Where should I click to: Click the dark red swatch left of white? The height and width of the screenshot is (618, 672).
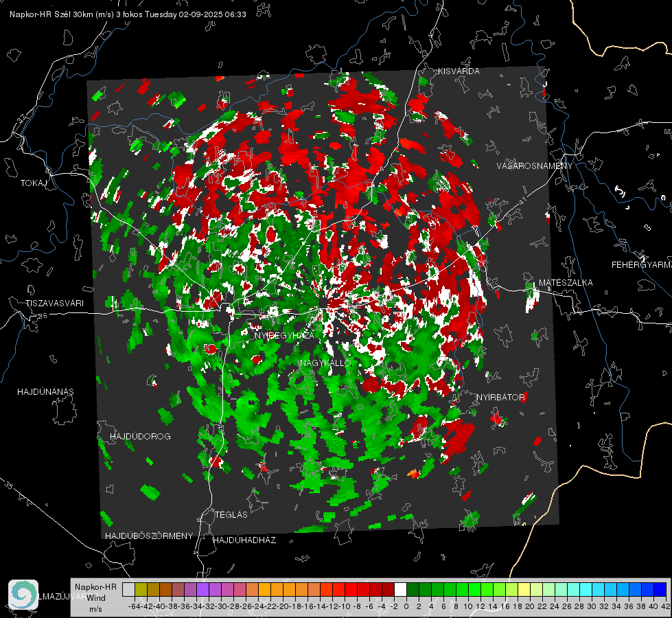pos(388,589)
